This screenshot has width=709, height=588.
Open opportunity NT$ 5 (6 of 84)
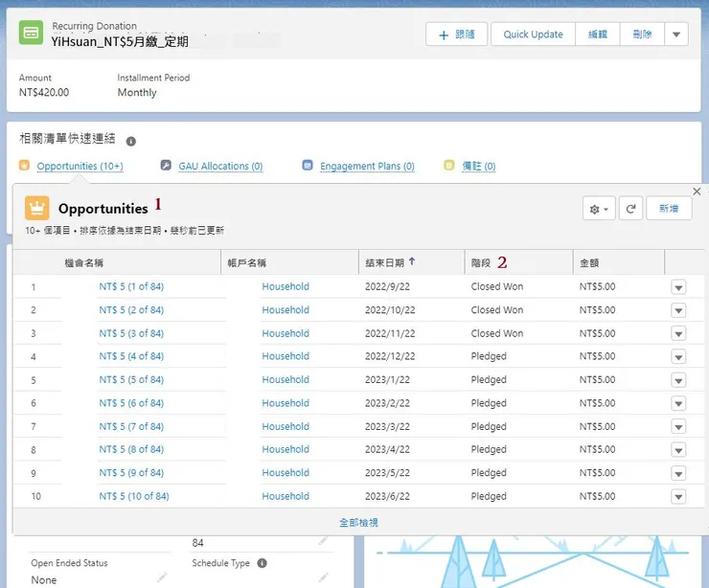[x=131, y=403]
